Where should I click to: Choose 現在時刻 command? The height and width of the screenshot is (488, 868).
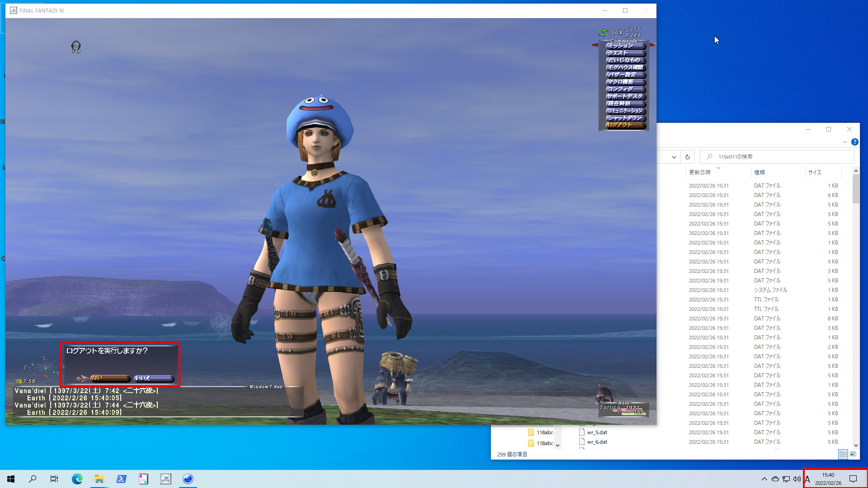point(626,103)
